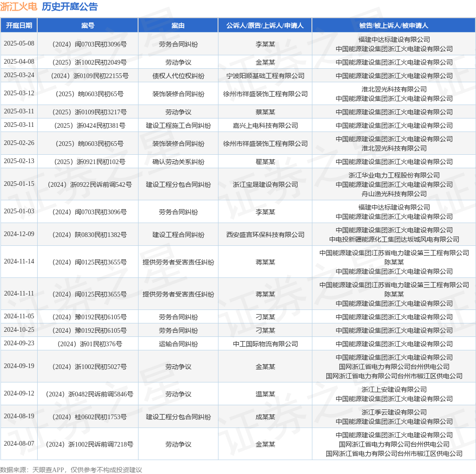Click defendant 中电投新疆能源化工集团达坂城风电有限公司
This screenshot has width=476, height=474.
(394, 239)
